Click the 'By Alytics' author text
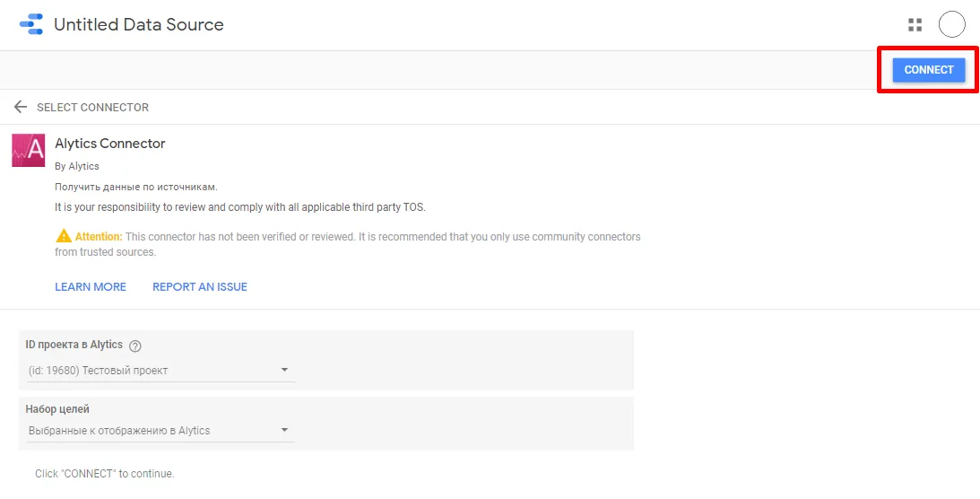This screenshot has width=980, height=499. 77,166
